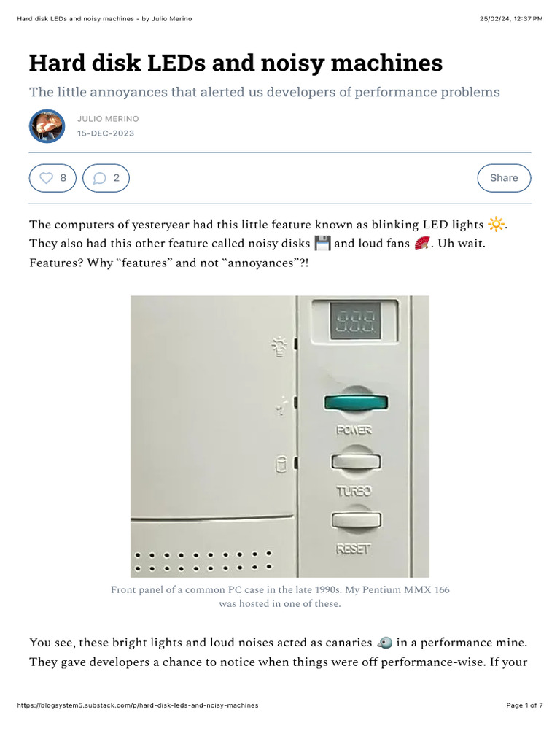Open Julio Merino's avatar photo
Viewport: 560px width, 747px height.
coord(47,126)
